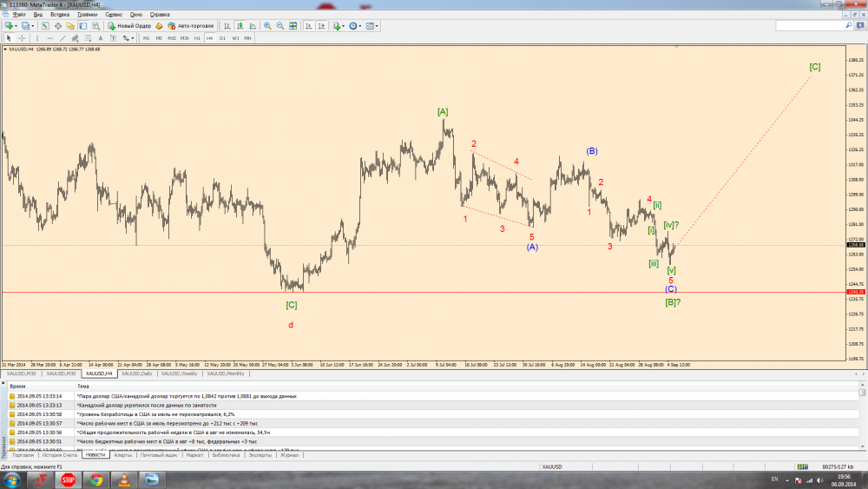Switch the chart to MN timeframe

pos(247,38)
